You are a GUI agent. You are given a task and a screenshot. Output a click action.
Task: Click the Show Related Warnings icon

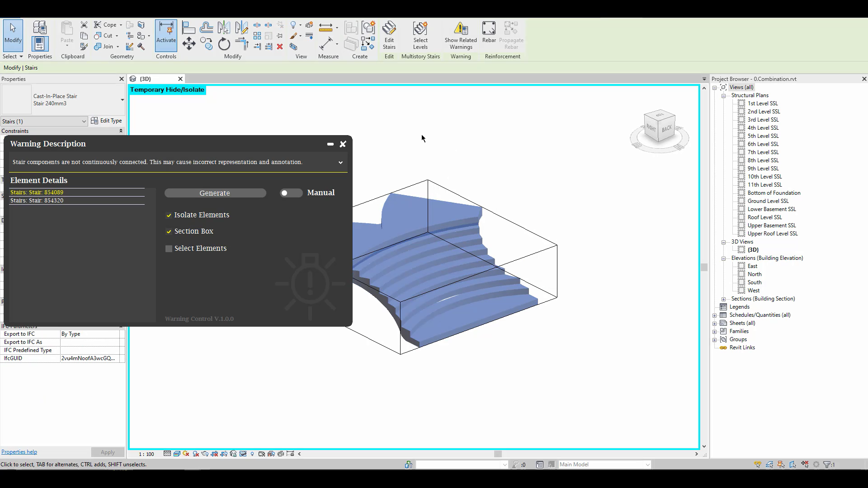pos(461,29)
